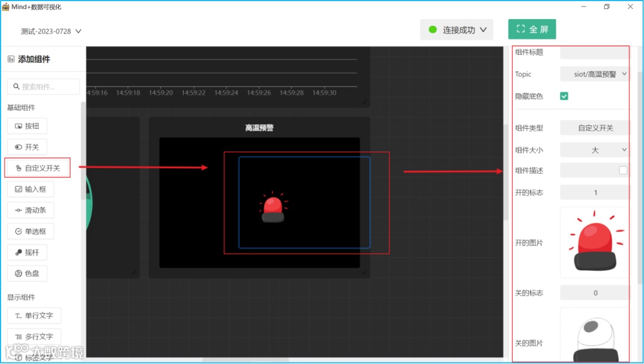Click the 基础组件 section heading
Screen dimensions: 644x364
[21, 107]
